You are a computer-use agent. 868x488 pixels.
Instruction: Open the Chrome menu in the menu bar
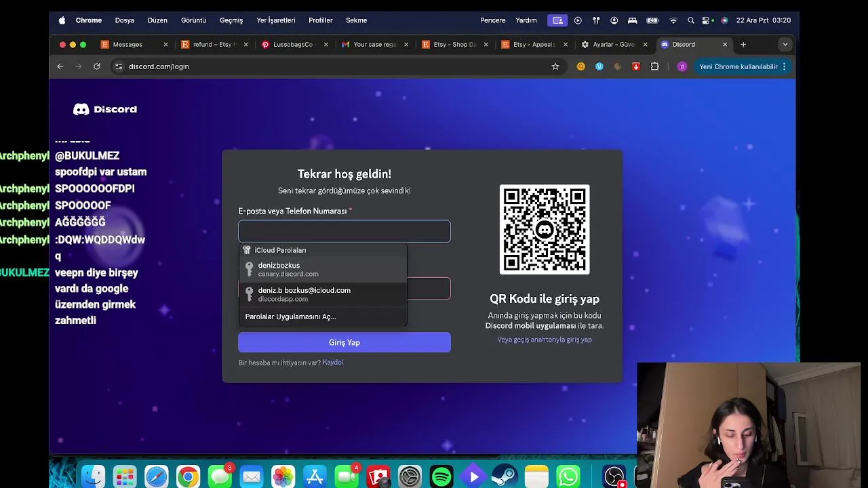[x=89, y=20]
